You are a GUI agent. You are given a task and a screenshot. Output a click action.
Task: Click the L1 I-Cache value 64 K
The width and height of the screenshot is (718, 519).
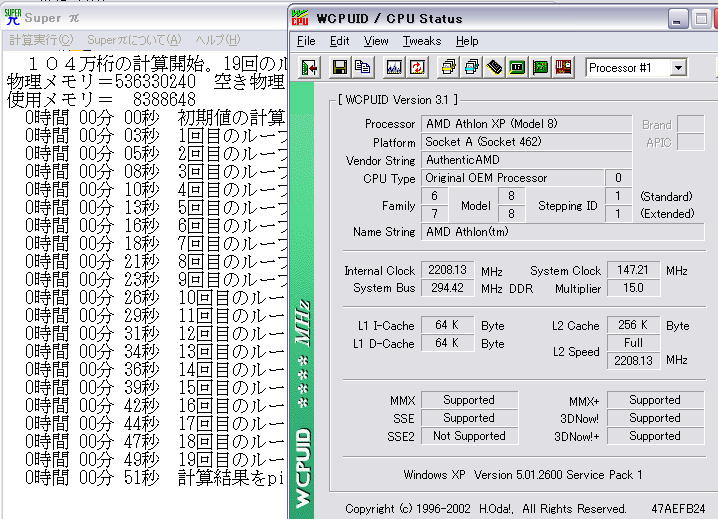[x=447, y=325]
